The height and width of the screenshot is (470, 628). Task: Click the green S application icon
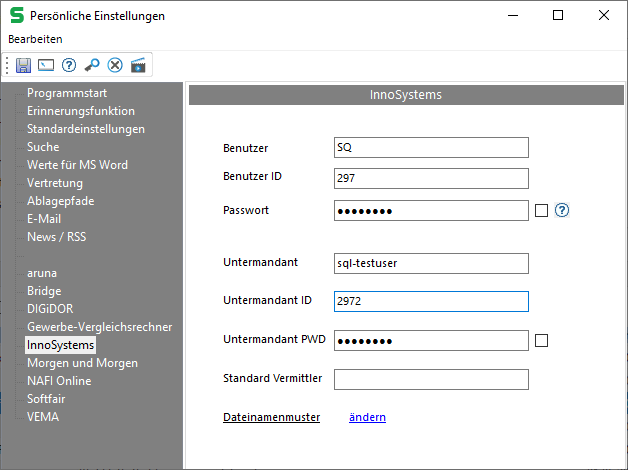(x=16, y=15)
